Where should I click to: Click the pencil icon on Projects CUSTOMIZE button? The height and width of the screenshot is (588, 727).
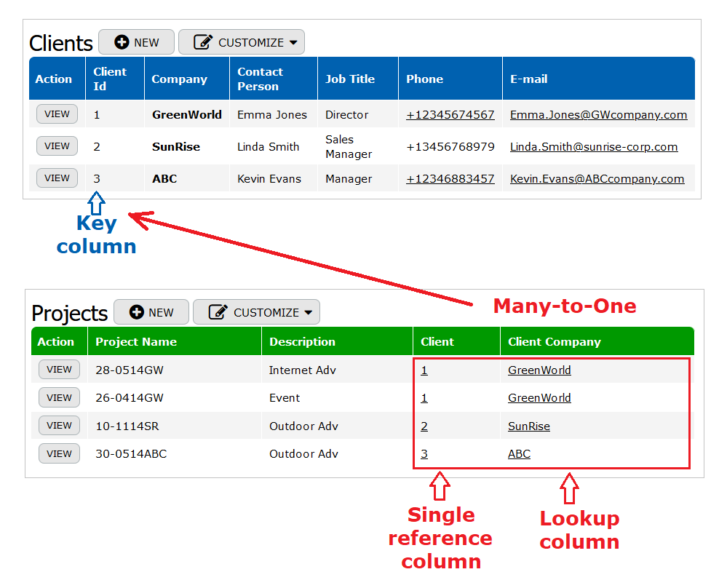218,312
